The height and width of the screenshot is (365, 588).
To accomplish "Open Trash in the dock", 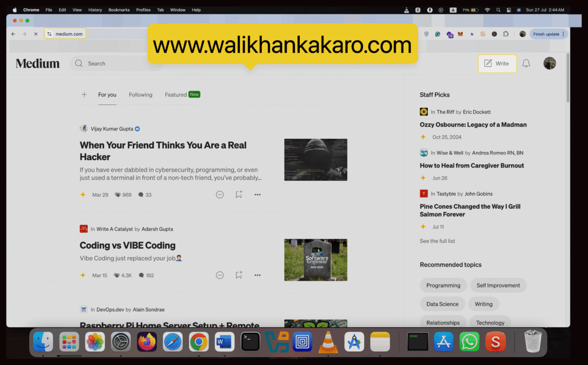I will tap(532, 341).
